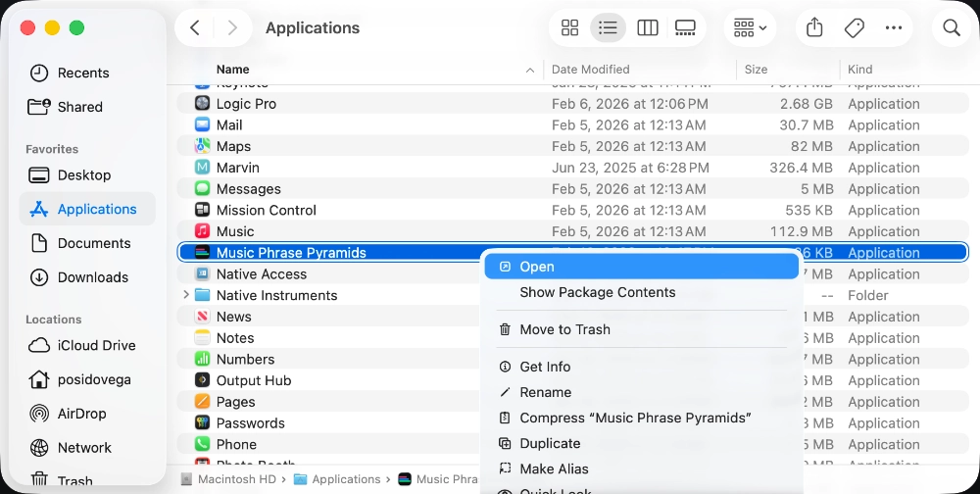980x494 pixels.
Task: Switch to gallery view
Action: tap(685, 27)
